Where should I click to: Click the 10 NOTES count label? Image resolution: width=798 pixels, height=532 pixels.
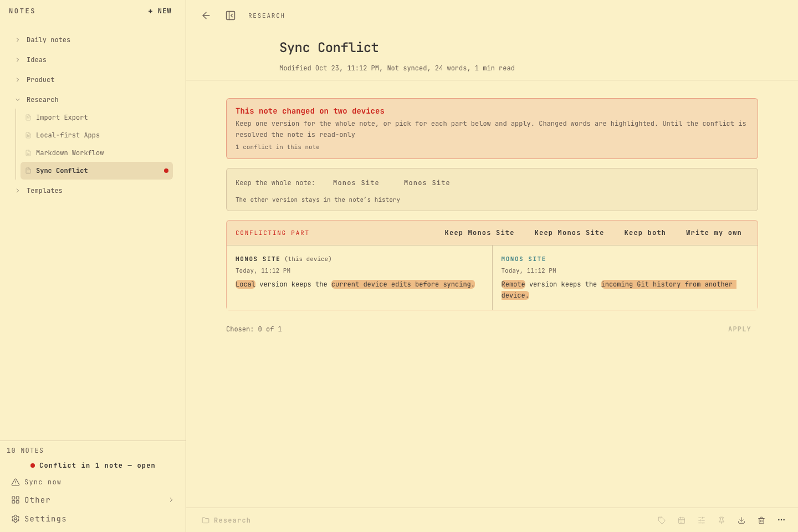(x=25, y=451)
